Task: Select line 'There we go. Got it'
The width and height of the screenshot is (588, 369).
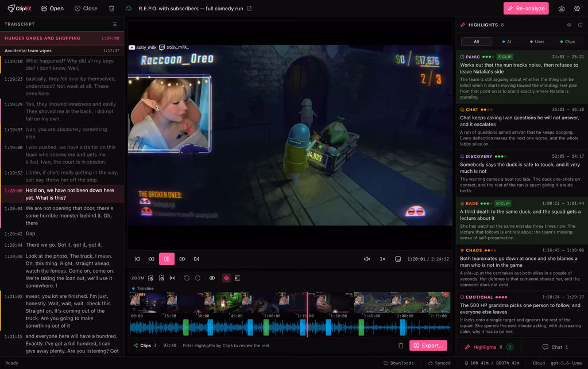Action: (x=62, y=245)
